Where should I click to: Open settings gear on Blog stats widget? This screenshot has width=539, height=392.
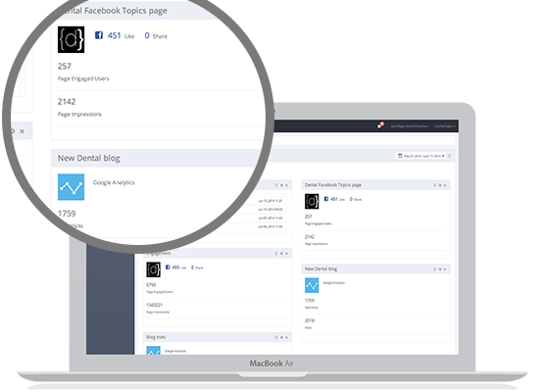coord(281,337)
